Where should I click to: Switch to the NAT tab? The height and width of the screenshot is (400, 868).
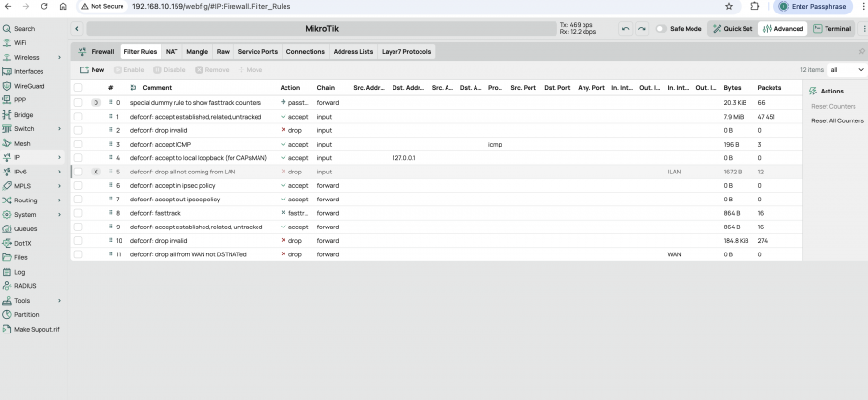point(172,51)
